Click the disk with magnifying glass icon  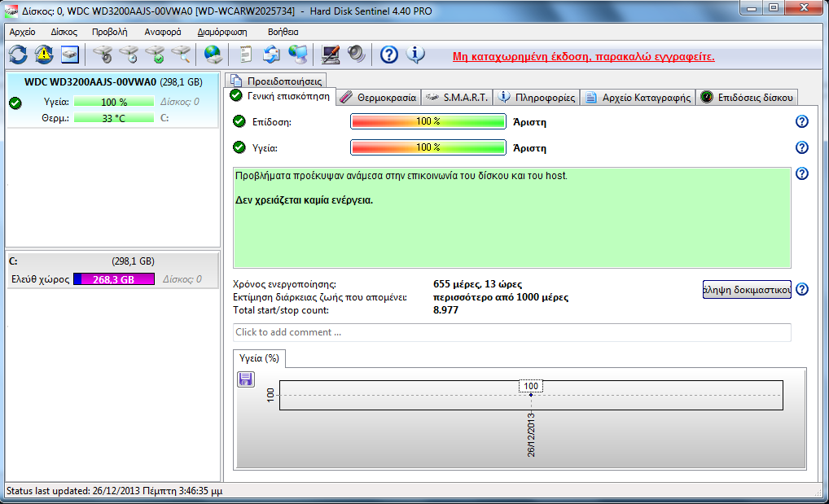(181, 55)
